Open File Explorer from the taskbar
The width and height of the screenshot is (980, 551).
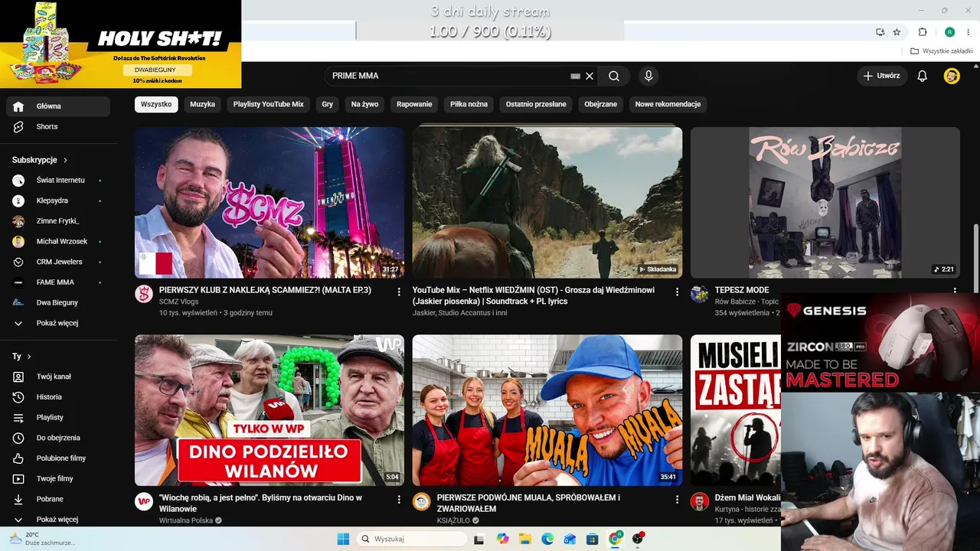click(524, 539)
